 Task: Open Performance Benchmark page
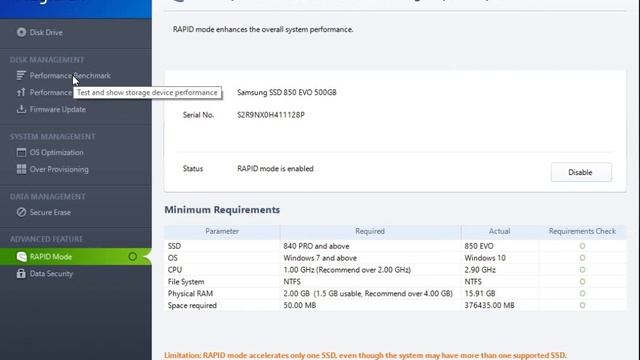(x=70, y=76)
